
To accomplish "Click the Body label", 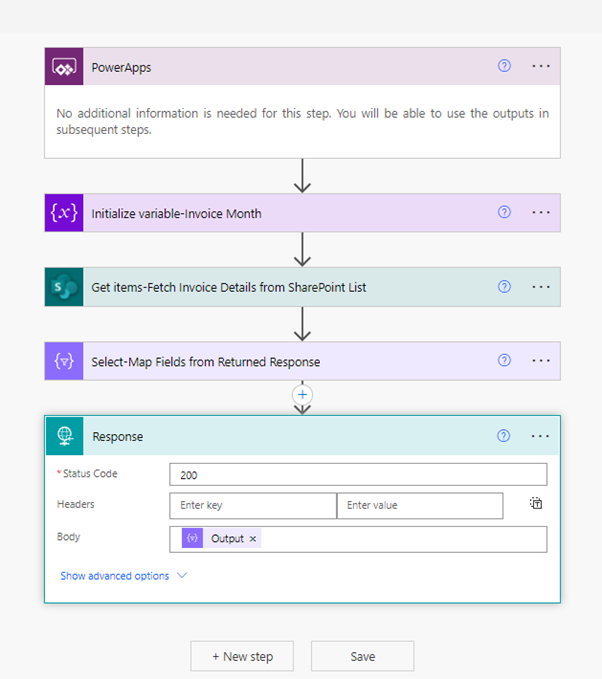I will coord(68,537).
